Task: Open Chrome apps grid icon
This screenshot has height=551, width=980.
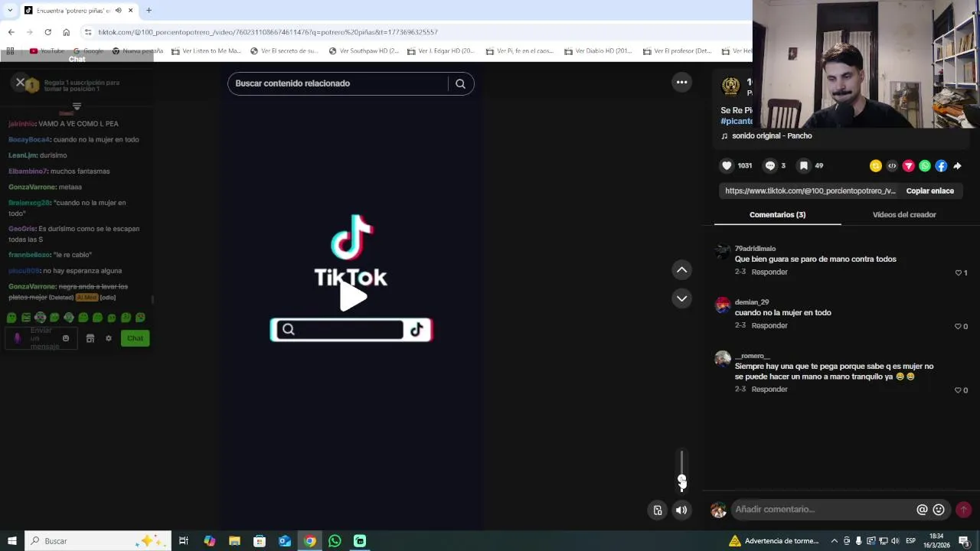Action: coord(10,51)
